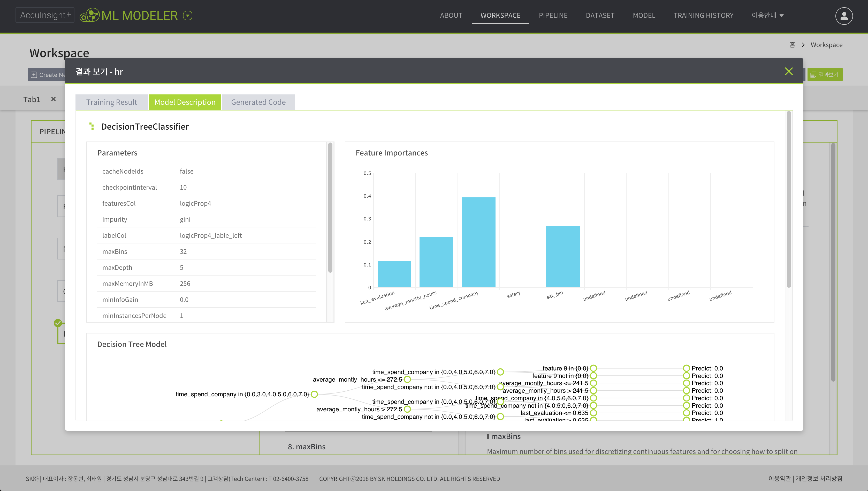
Task: Click the checkpointInterval value 10
Action: (183, 187)
